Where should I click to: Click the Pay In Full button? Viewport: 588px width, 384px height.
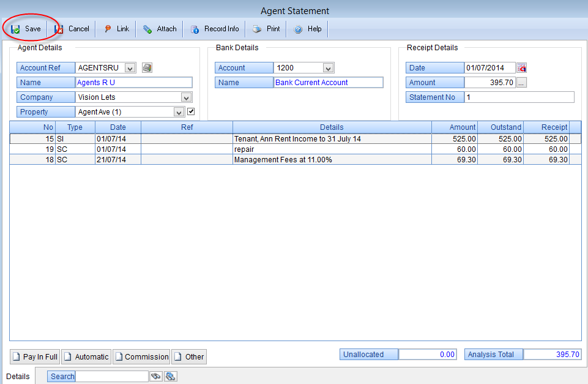(x=35, y=356)
